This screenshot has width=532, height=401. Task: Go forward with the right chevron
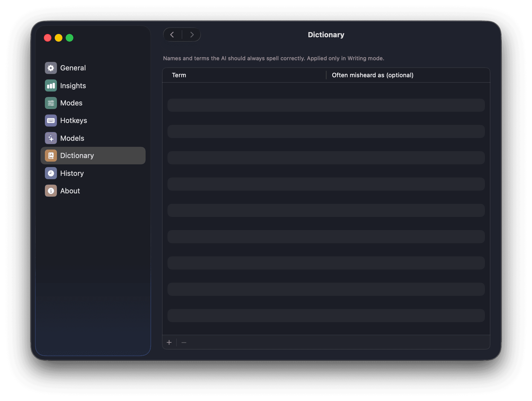(192, 35)
